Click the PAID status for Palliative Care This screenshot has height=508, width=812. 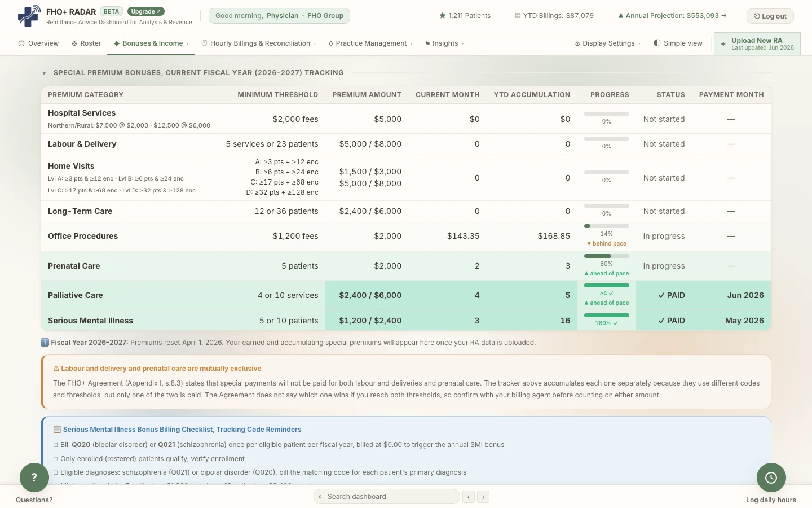click(x=672, y=295)
